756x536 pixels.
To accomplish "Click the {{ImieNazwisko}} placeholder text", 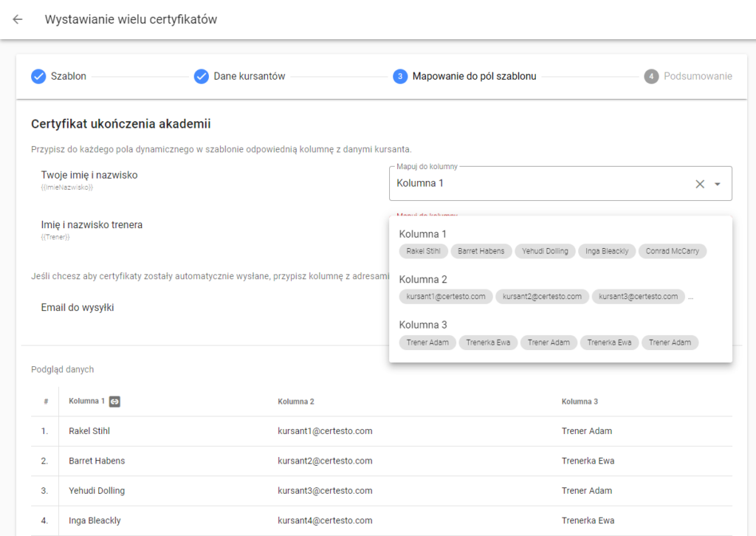I will point(66,188).
